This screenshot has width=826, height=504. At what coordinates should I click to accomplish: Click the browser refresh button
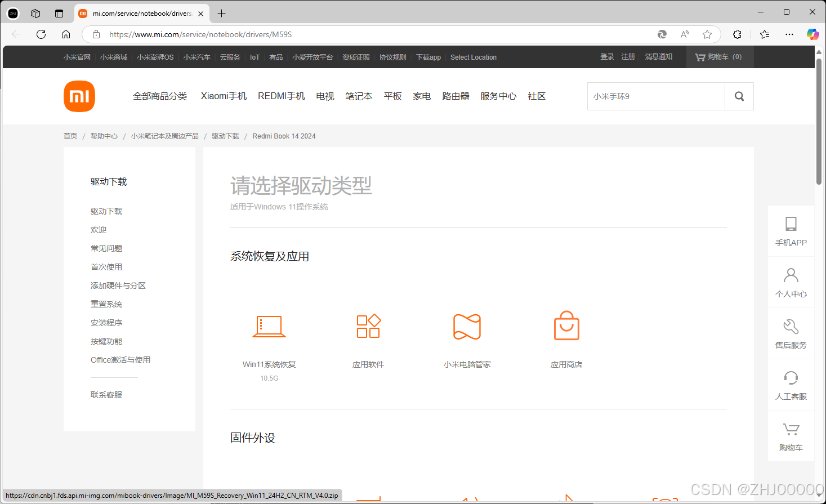[41, 34]
